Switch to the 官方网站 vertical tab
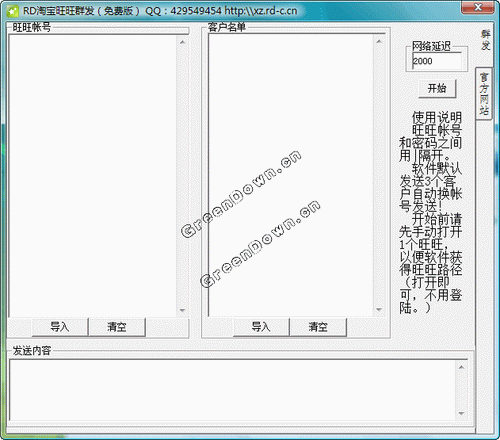The width and height of the screenshot is (500, 440). click(x=484, y=94)
